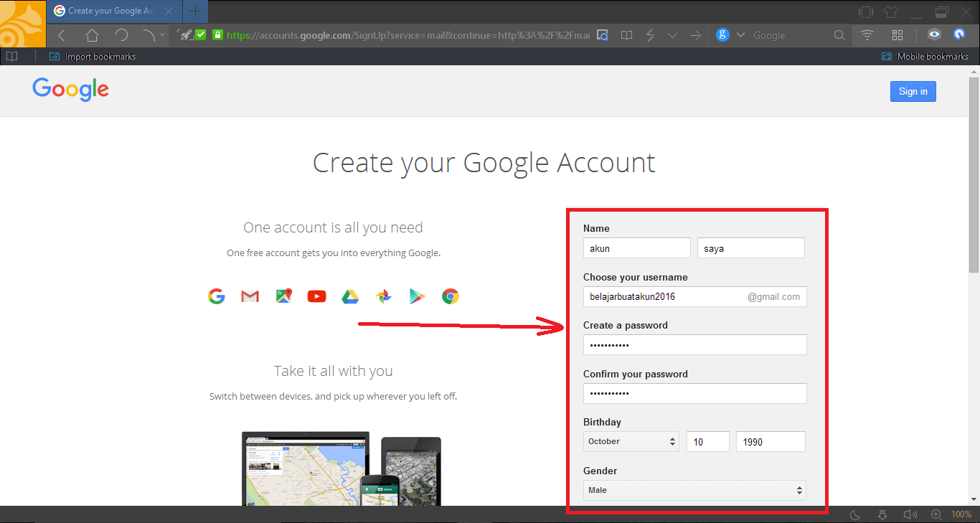
Task: Toggle night mode moon icon
Action: pos(855,514)
